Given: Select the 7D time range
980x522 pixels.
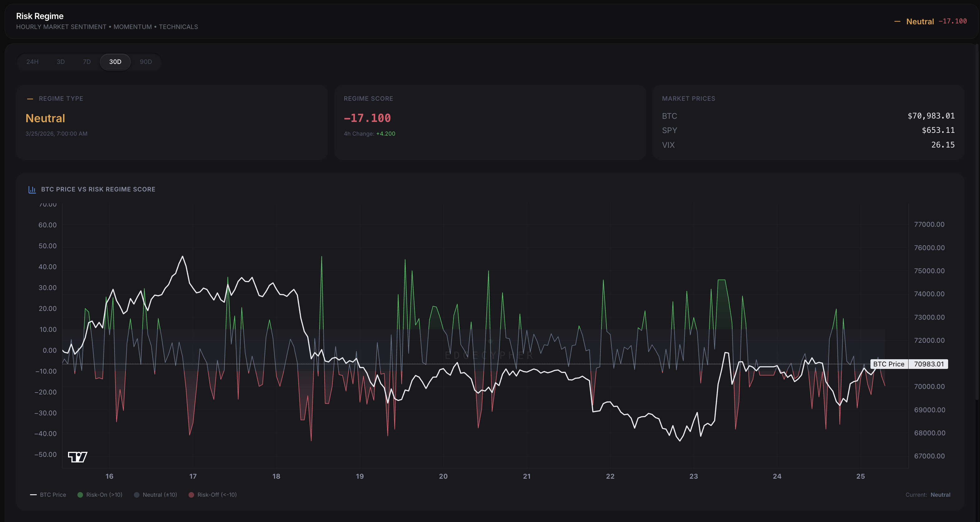Looking at the screenshot, I should (87, 62).
